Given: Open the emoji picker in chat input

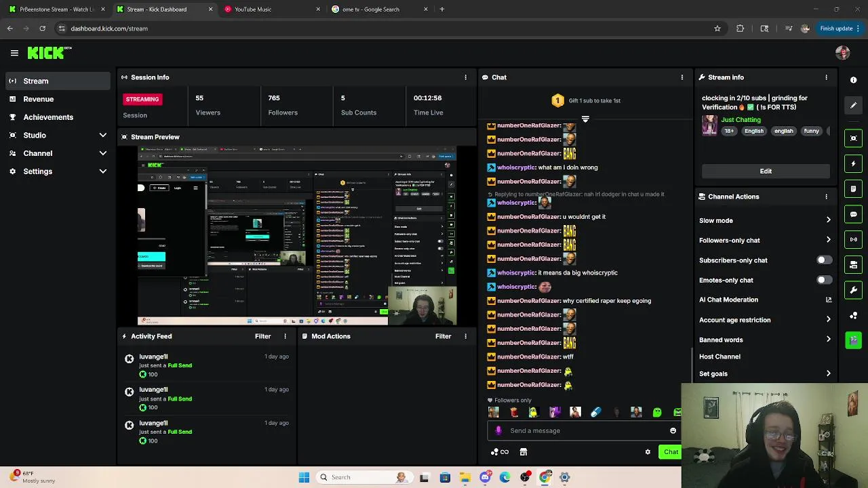Looking at the screenshot, I should [x=673, y=430].
